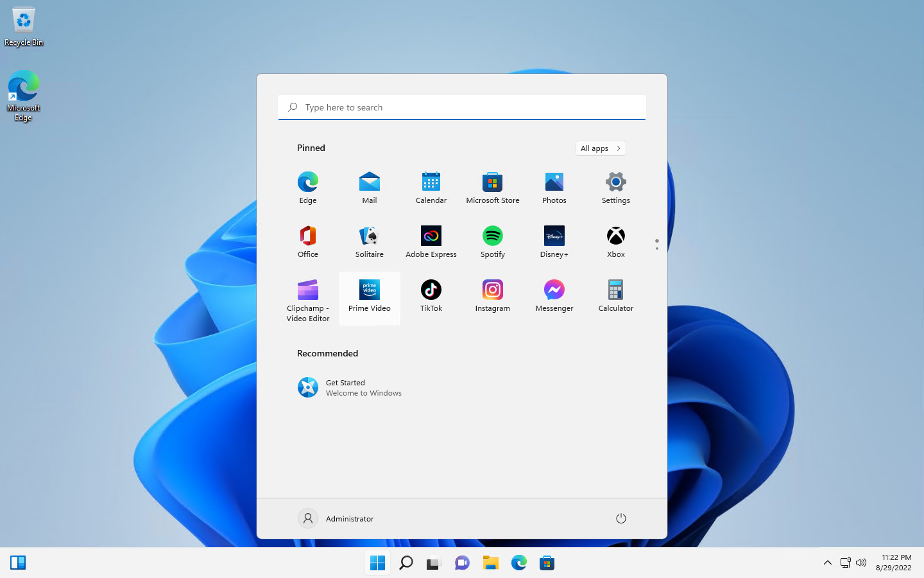Open the Prime Video app
Image resolution: width=924 pixels, height=578 pixels.
click(x=370, y=298)
